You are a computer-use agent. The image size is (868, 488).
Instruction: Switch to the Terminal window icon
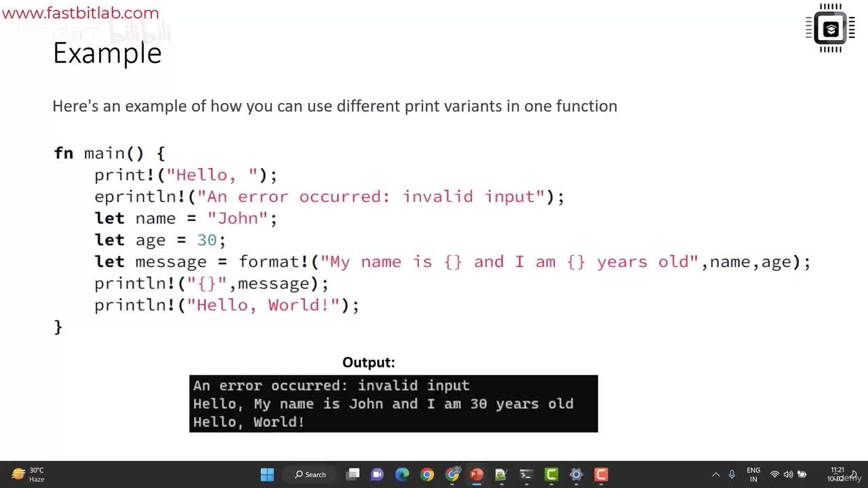click(x=526, y=474)
